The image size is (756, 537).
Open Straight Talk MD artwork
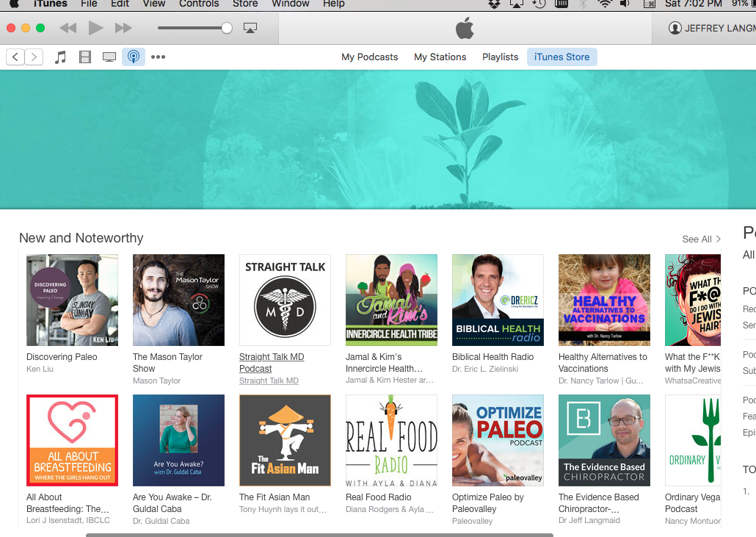pyautogui.click(x=285, y=300)
